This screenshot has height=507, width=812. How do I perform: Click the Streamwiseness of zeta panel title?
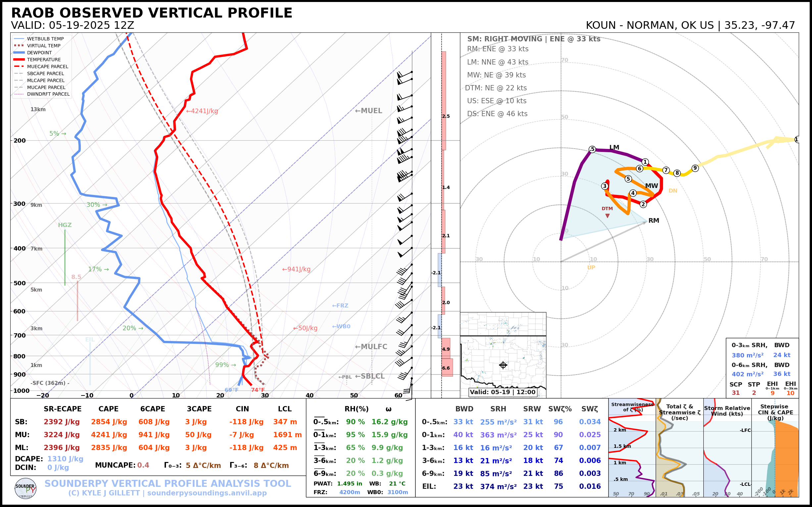point(632,407)
